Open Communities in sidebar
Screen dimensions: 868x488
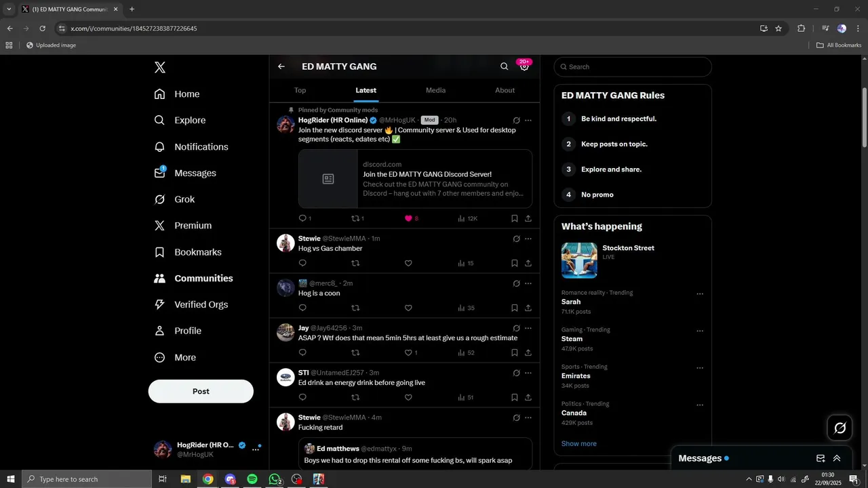click(x=194, y=279)
